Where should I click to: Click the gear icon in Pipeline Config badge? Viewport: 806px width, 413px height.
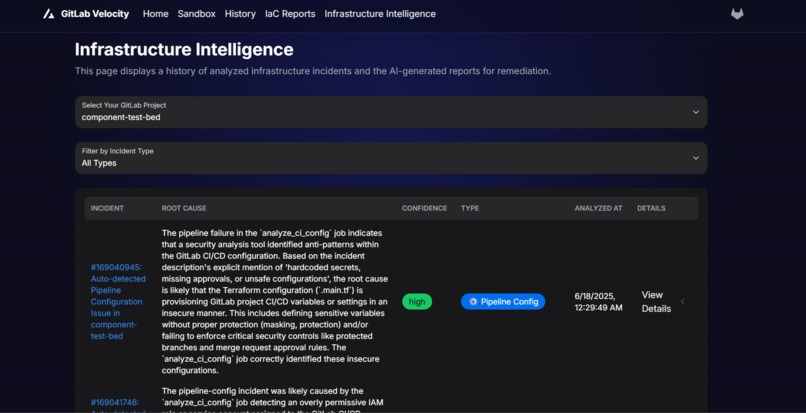tap(473, 302)
